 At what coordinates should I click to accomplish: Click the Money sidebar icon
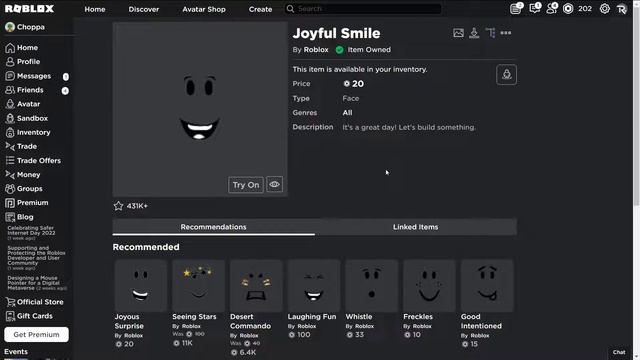(10, 175)
